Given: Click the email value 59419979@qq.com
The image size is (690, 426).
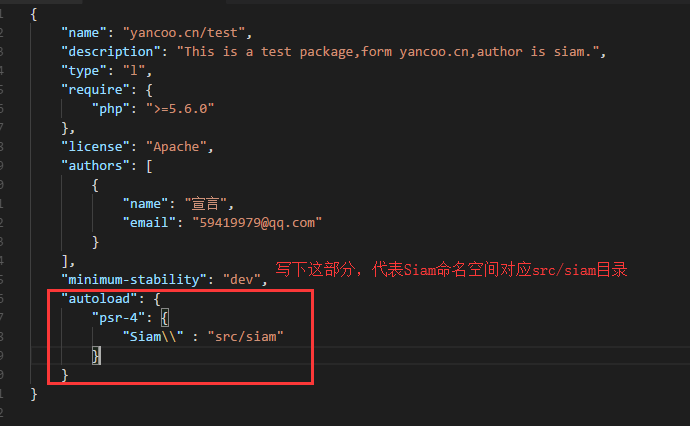Looking at the screenshot, I should click(x=257, y=223).
